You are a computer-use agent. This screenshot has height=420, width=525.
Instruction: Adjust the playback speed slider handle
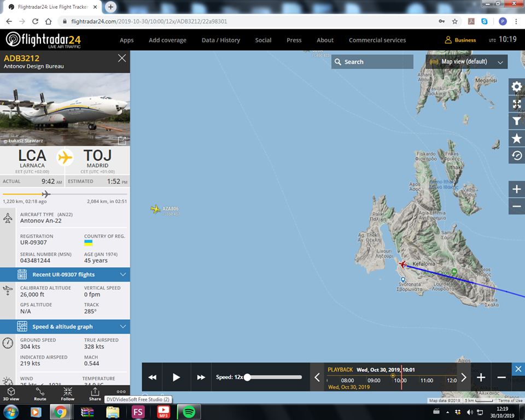click(247, 377)
